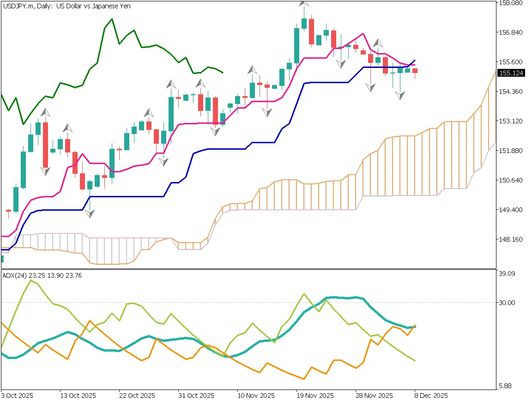Click the 31 Oct 2025 date label
This screenshot has width=532, height=402.
click(x=196, y=396)
